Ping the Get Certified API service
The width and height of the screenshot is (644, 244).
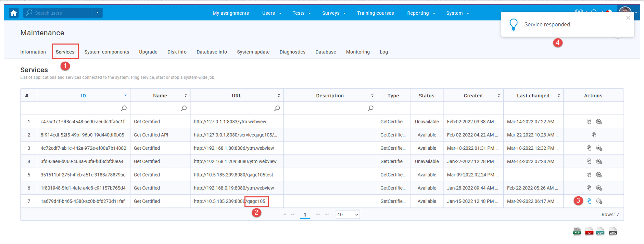(x=594, y=135)
